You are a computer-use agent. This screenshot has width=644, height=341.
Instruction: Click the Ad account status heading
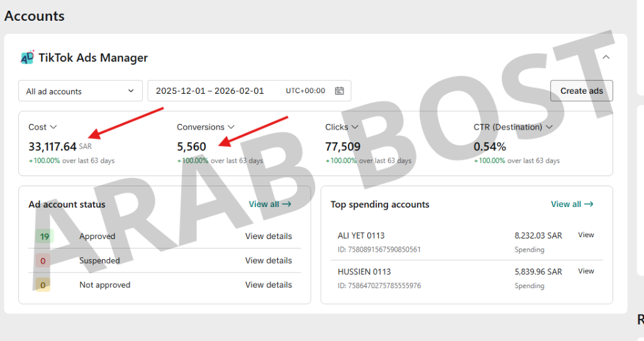tap(67, 204)
